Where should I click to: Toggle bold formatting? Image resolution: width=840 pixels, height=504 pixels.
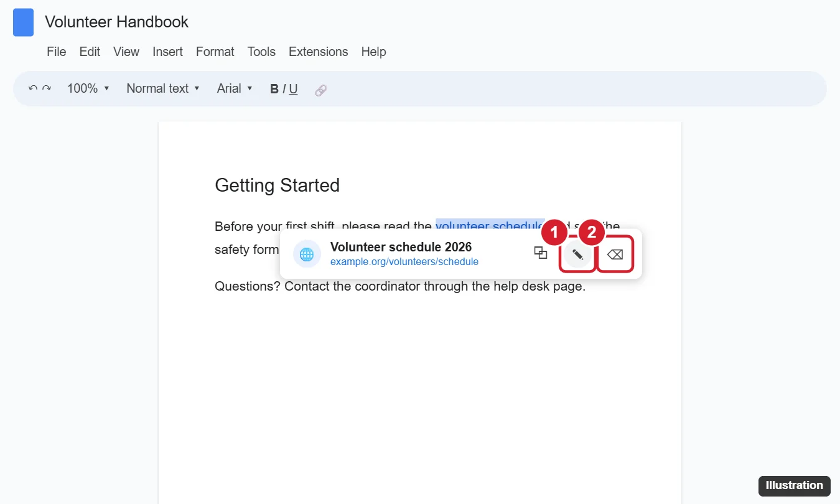[x=274, y=89]
